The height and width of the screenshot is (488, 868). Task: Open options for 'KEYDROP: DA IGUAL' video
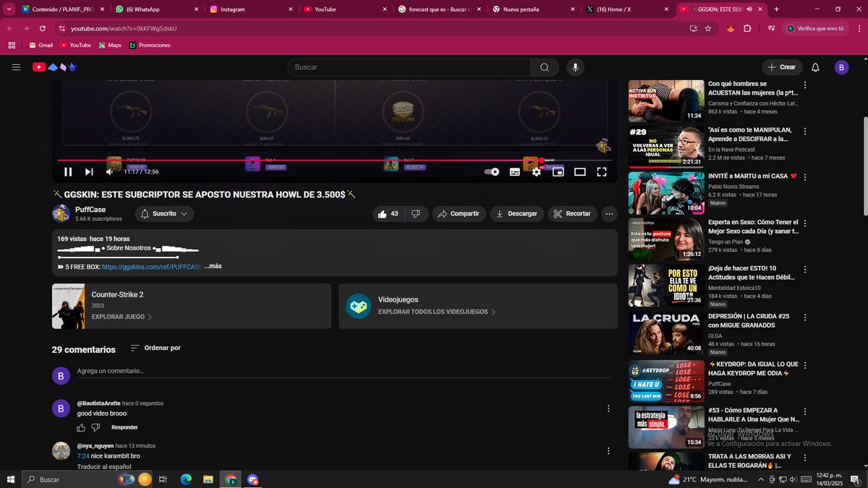pos(805,365)
